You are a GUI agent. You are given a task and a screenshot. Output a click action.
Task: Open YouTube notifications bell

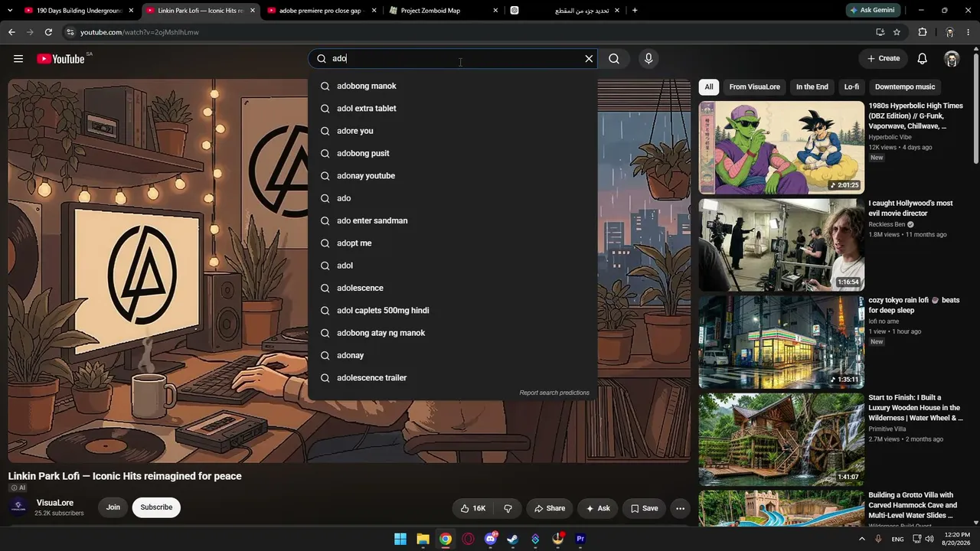tap(923, 59)
